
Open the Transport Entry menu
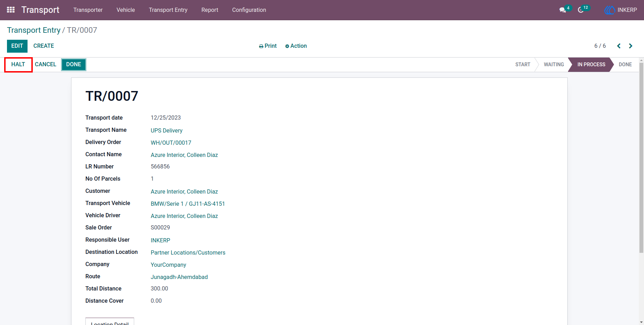[168, 10]
